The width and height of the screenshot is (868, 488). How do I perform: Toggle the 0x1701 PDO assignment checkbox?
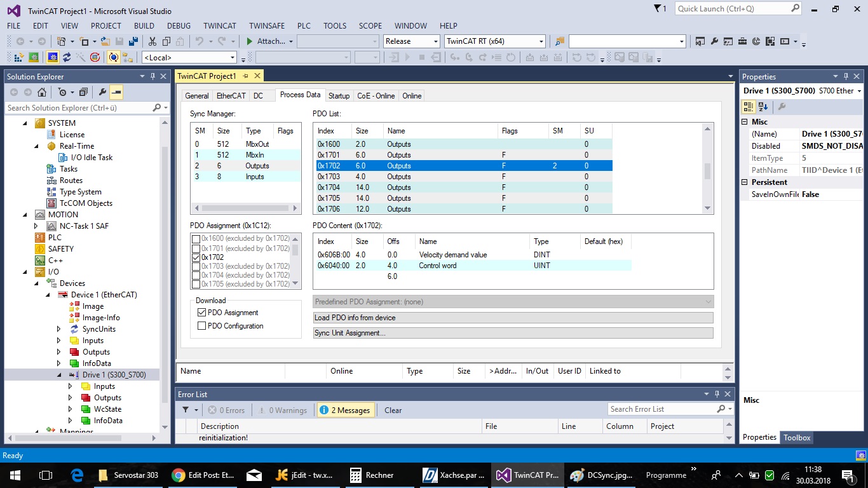(196, 248)
